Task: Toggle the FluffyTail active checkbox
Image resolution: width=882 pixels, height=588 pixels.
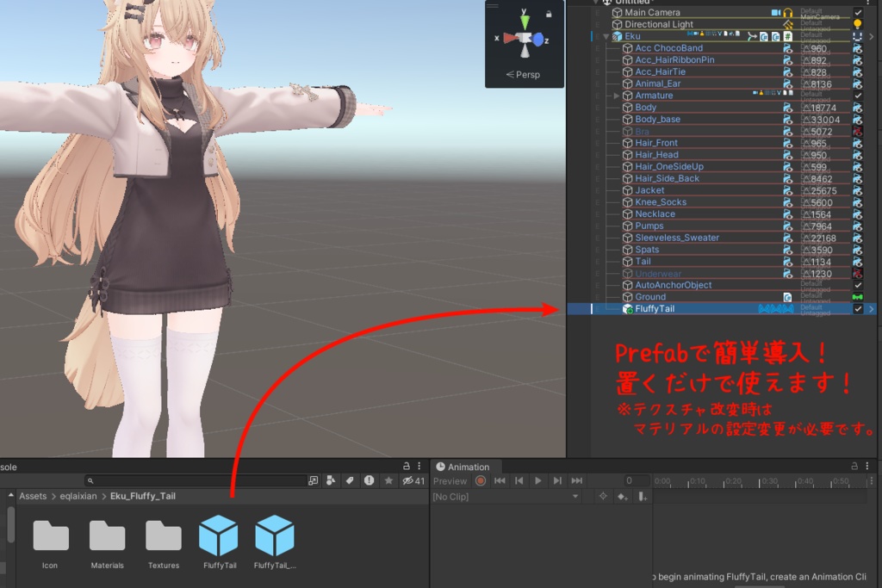Action: point(858,308)
